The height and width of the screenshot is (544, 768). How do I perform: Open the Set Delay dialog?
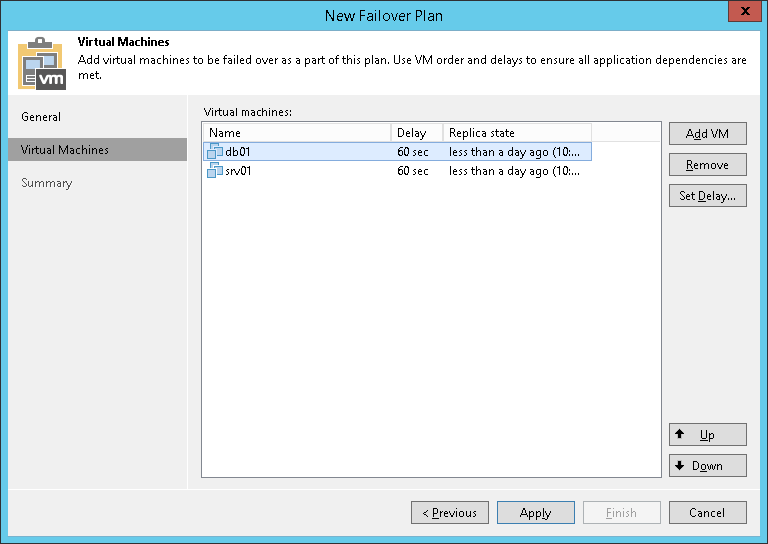[707, 196]
